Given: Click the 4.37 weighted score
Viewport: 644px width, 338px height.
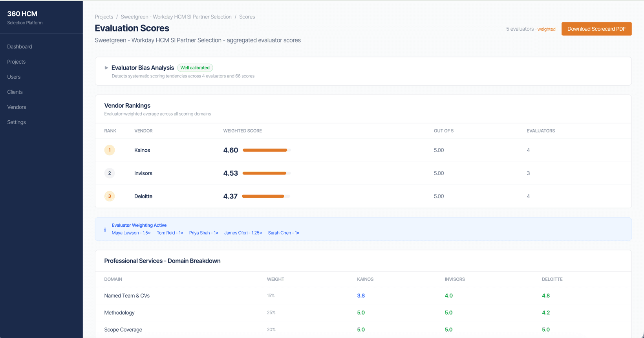Looking at the screenshot, I should [x=230, y=196].
